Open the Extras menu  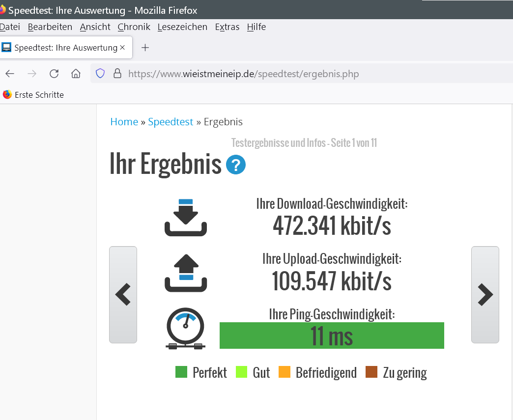[227, 27]
